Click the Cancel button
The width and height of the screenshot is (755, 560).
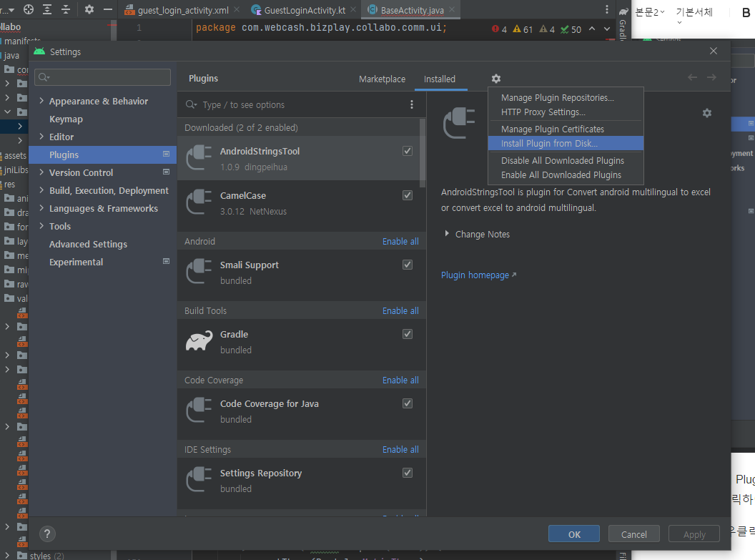(x=633, y=534)
